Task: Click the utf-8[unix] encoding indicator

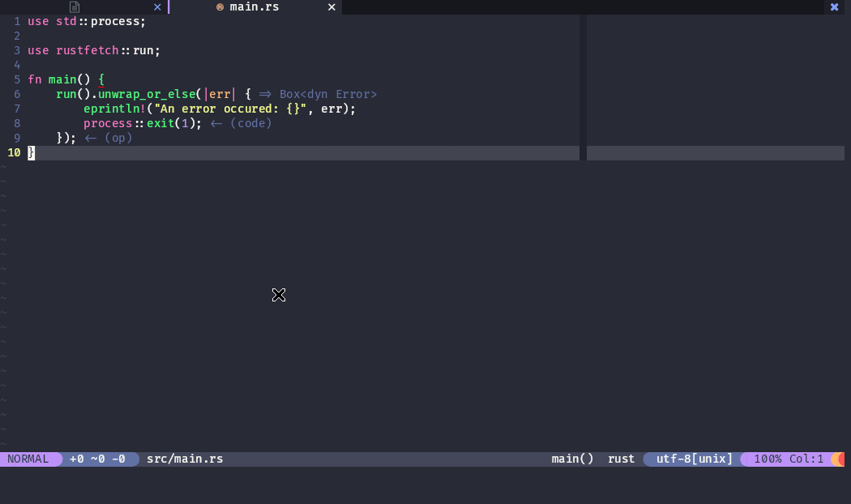Action: pyautogui.click(x=694, y=459)
